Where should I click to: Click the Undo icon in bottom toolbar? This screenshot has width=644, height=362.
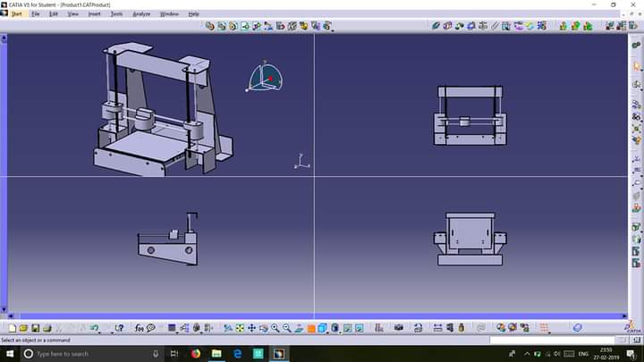[x=92, y=328]
